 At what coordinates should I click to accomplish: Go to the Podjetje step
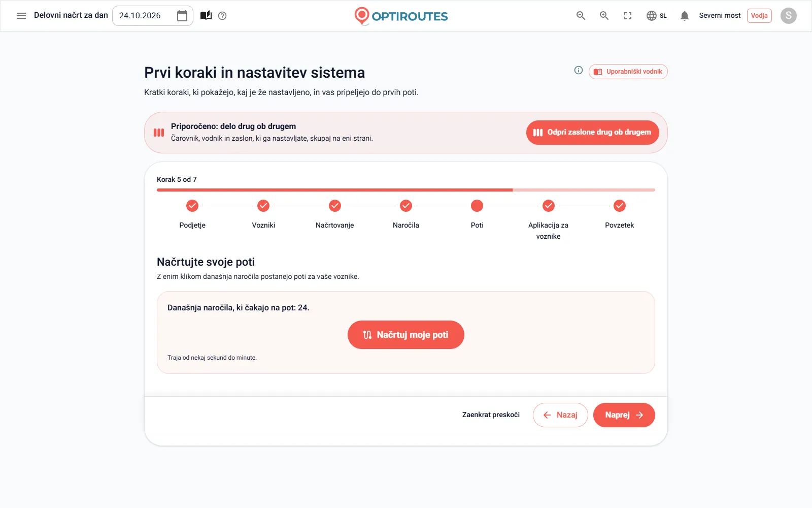pos(192,214)
